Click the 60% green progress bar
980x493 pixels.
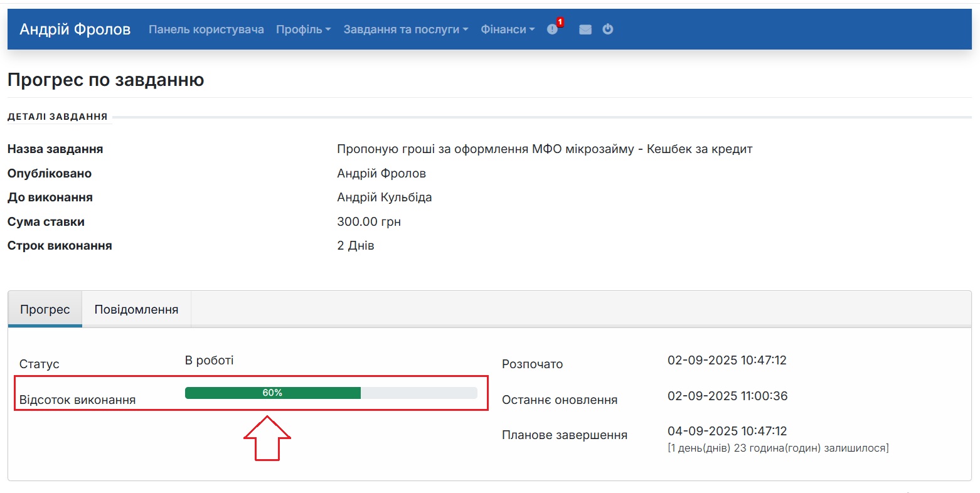(272, 393)
